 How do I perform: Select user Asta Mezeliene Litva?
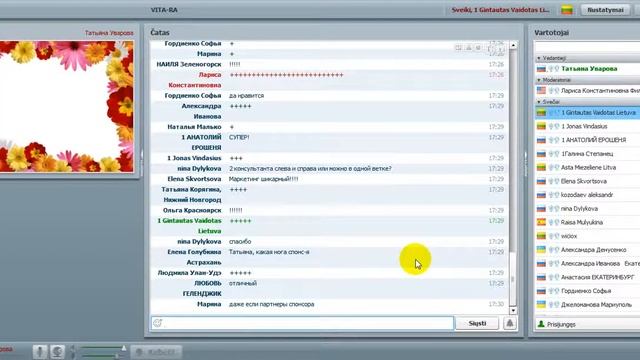coord(588,167)
